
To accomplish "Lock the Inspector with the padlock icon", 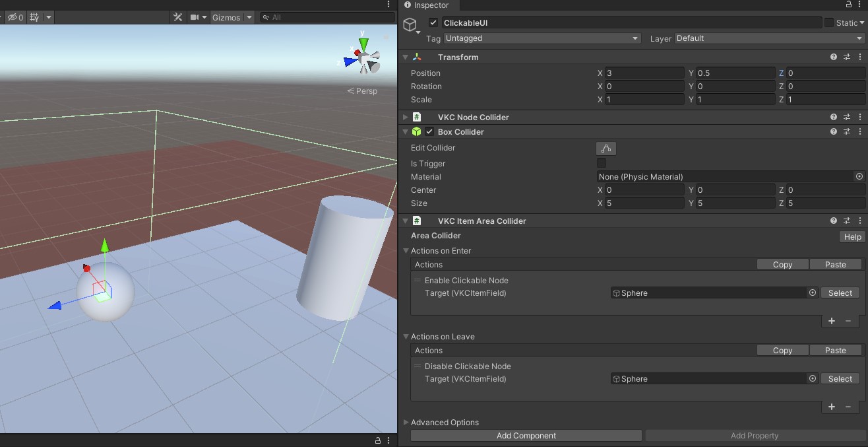I will click(849, 5).
